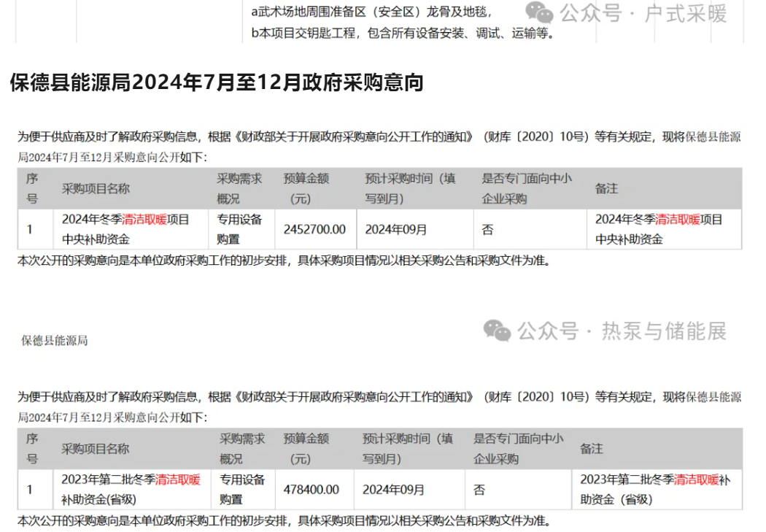
Task: Click 序号 header in the first table
Action: pos(32,188)
